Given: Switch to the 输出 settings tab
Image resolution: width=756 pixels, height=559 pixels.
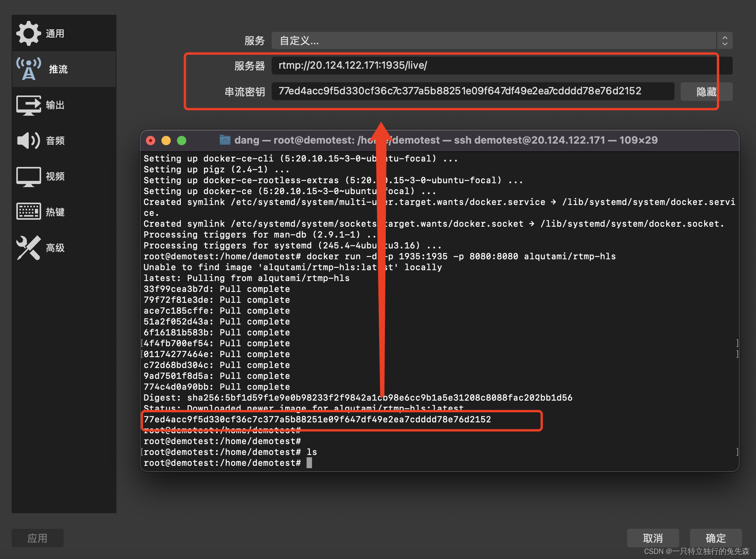Looking at the screenshot, I should 64,105.
